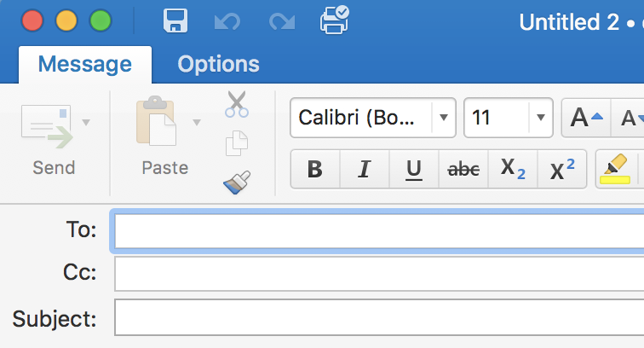Viewport: 644px width, 348px height.
Task: Select the Message tab
Action: (85, 64)
